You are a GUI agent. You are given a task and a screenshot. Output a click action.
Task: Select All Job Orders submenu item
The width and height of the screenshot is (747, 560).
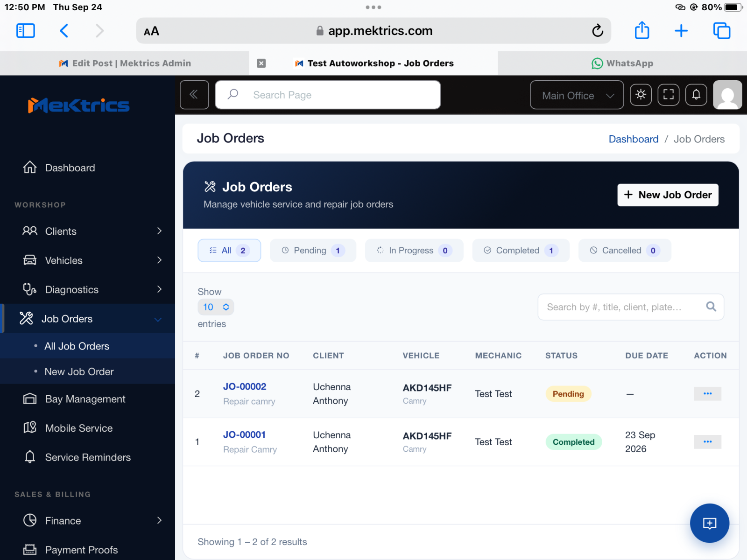coord(87,346)
